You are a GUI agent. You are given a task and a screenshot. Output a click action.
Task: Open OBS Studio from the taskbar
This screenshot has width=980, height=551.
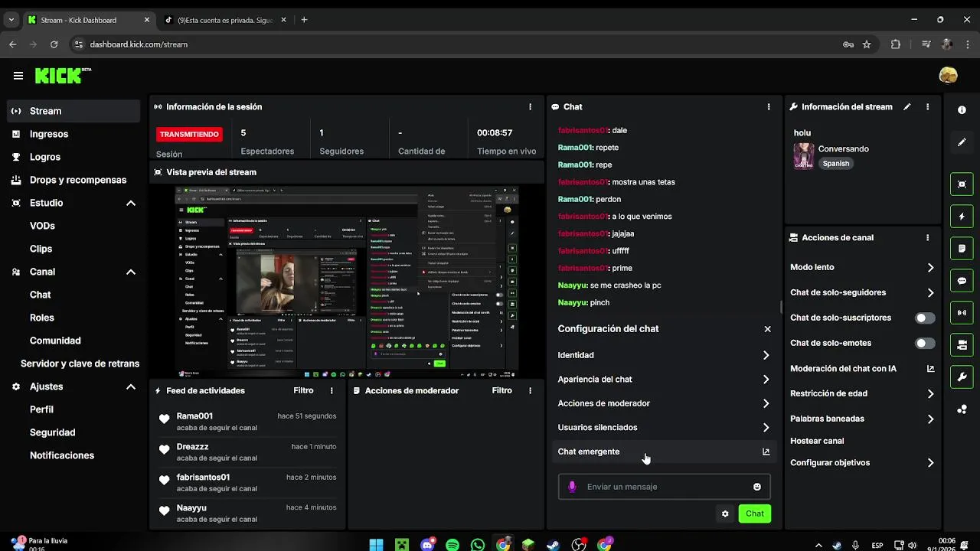[579, 545]
